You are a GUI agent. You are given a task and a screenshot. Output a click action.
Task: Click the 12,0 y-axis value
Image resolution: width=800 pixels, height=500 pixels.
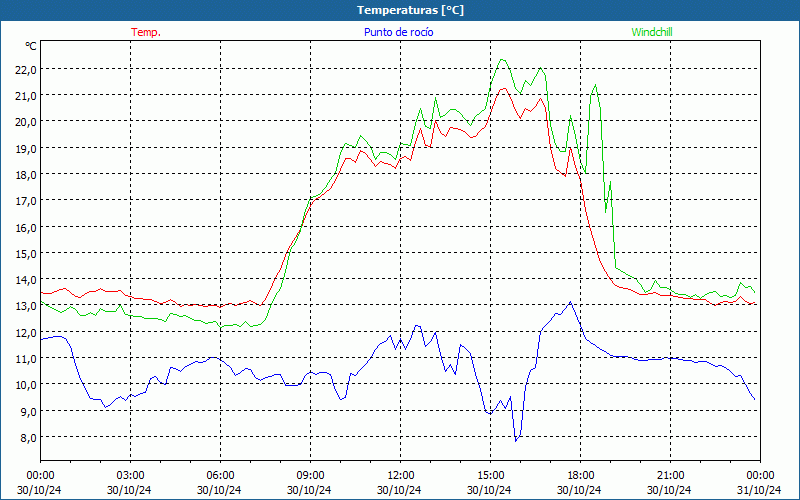click(26, 332)
